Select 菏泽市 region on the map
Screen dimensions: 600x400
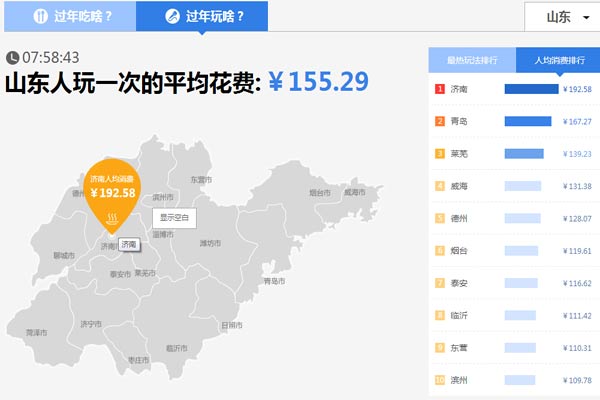(36, 331)
